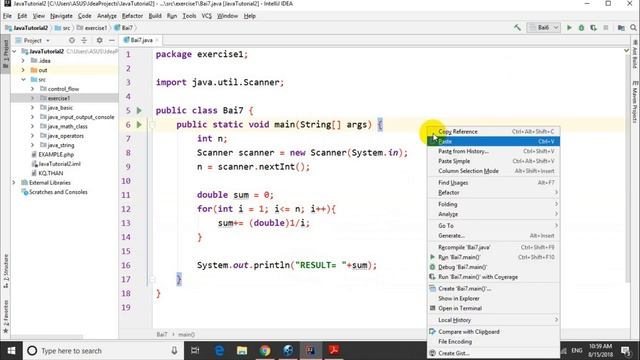The height and width of the screenshot is (360, 640).
Task: Open the Project panel settings gear
Action: pyautogui.click(x=99, y=40)
